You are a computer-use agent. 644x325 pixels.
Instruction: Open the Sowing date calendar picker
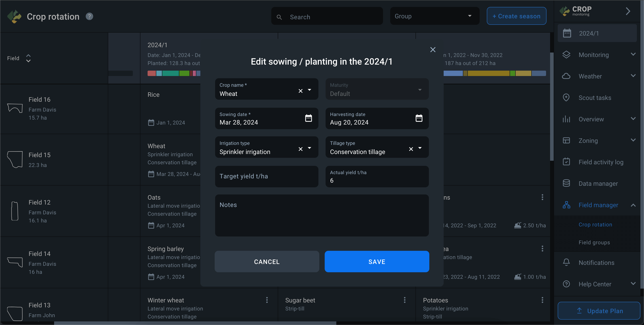308,118
